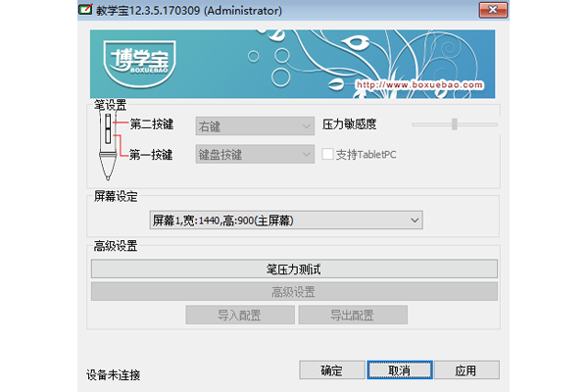
Task: Click the 第一按键 label
Action: pyautogui.click(x=151, y=155)
